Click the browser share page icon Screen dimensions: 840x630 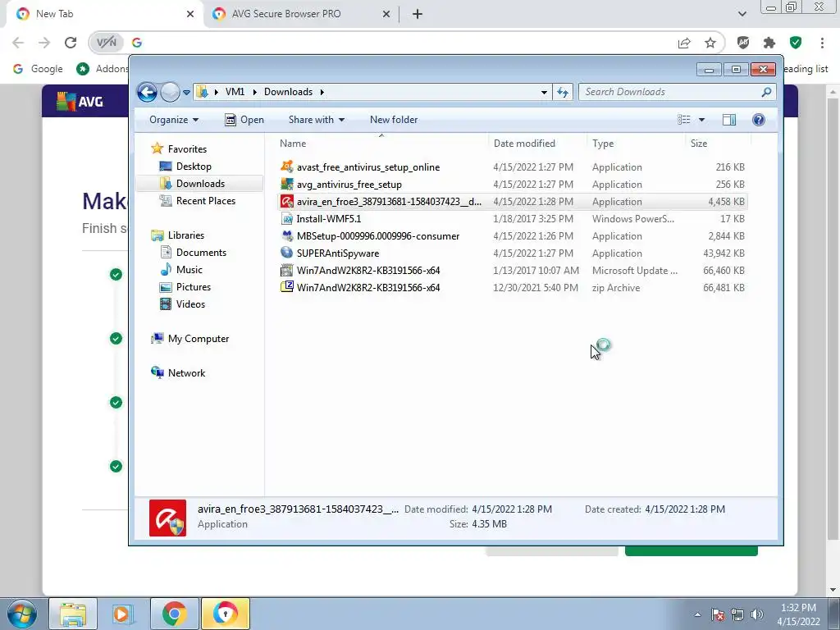coord(684,43)
